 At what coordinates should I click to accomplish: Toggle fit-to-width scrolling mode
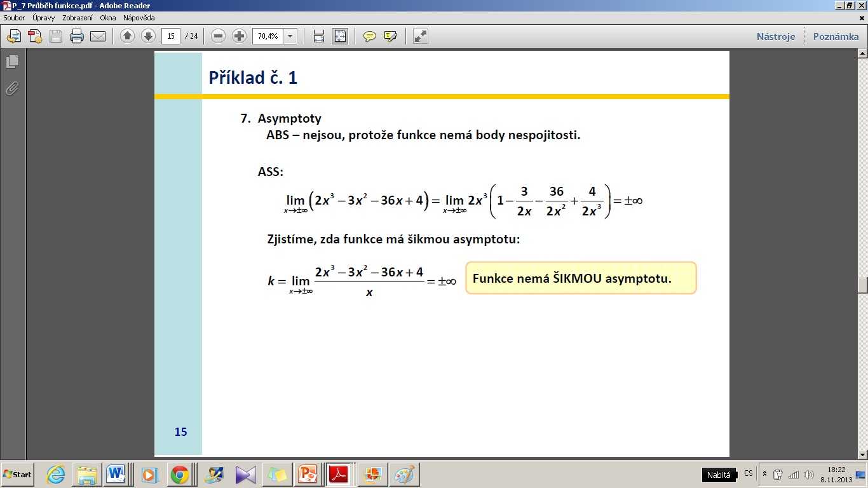click(x=319, y=36)
